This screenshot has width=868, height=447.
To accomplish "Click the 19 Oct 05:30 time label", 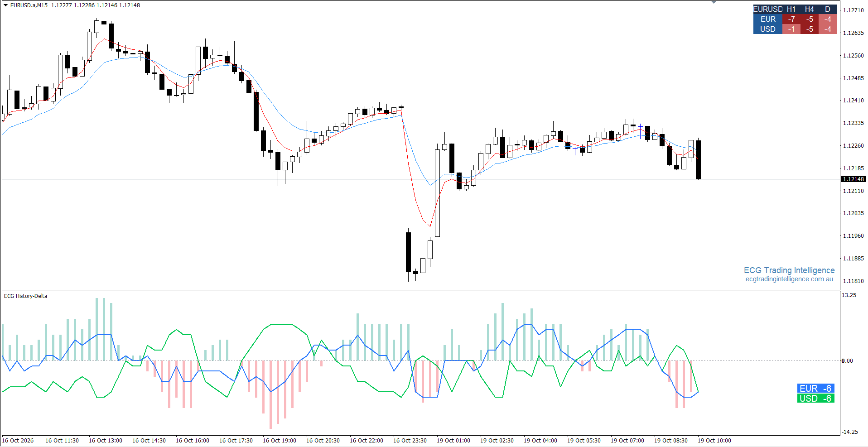I will point(584,441).
